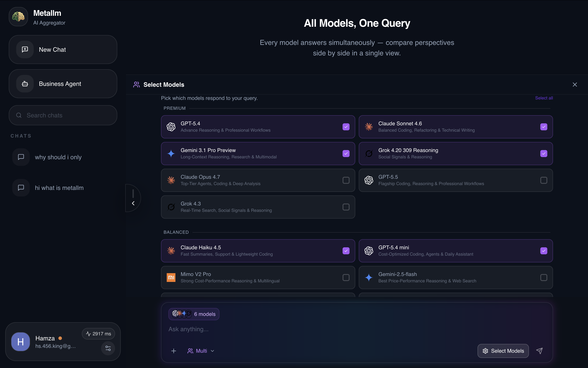Image resolution: width=588 pixels, height=368 pixels.
Task: Click the Claude Sonnet 4.6 starburst icon
Action: [369, 127]
